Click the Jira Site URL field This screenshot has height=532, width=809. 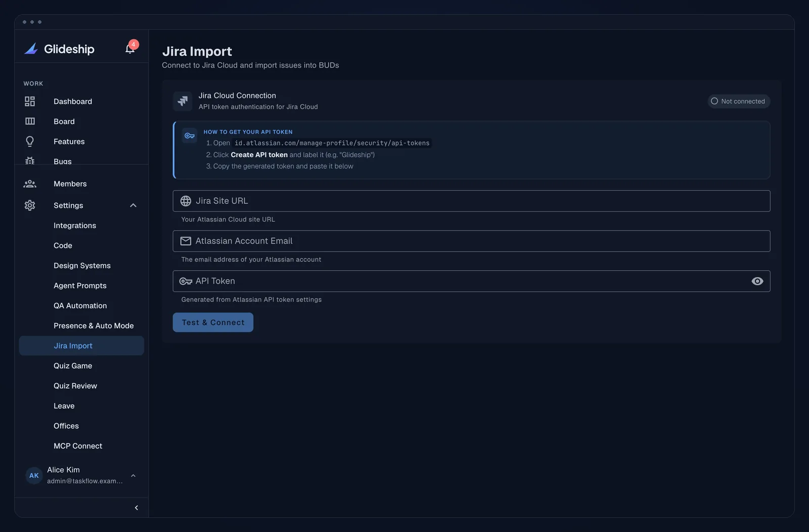click(471, 201)
